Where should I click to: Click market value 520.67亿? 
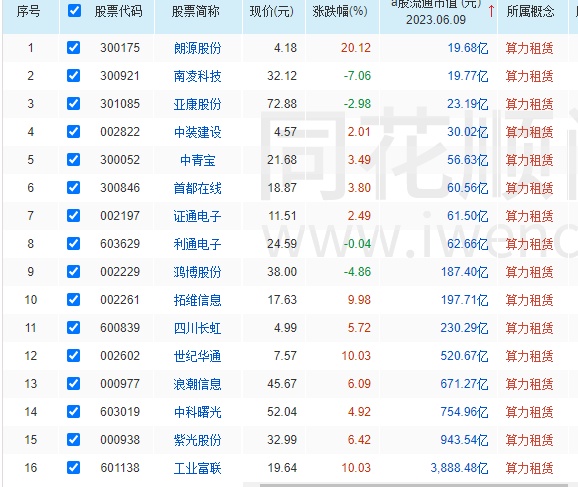464,356
